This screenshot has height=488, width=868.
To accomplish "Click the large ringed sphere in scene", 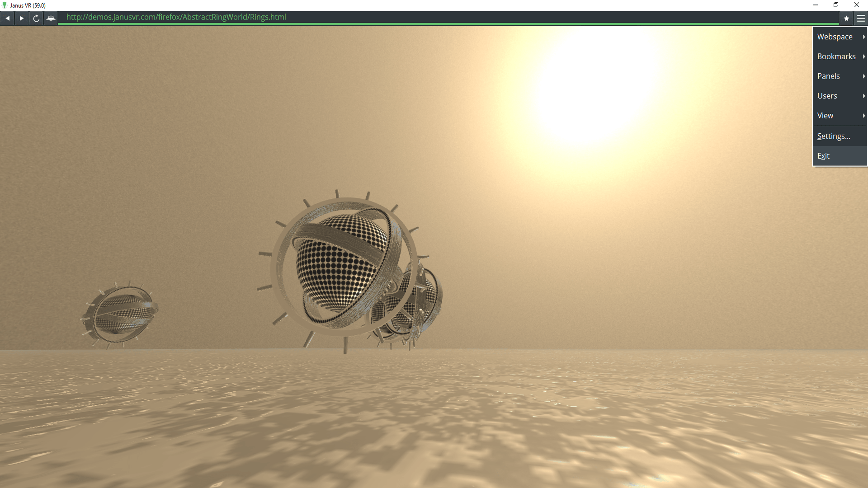I will click(x=344, y=269).
